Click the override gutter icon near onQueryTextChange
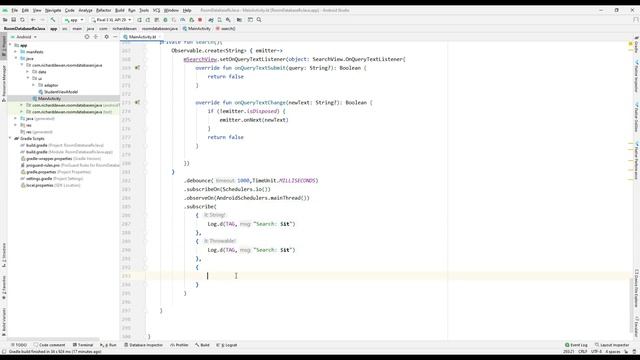 click(138, 102)
